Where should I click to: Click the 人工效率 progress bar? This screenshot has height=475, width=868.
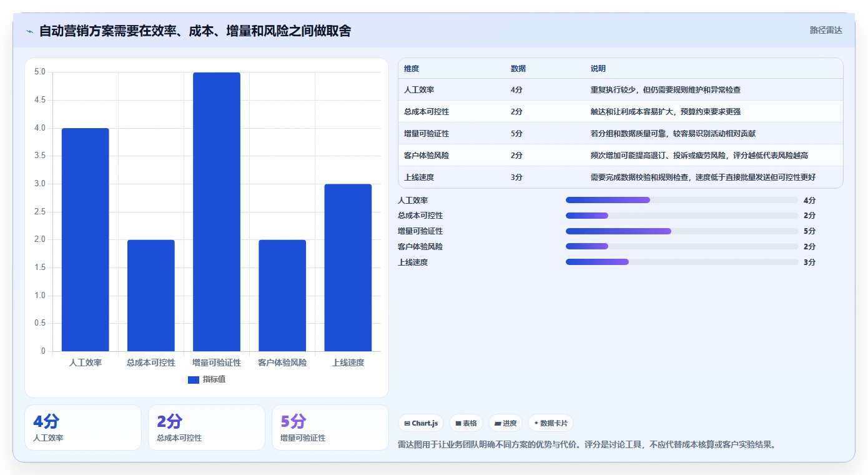click(682, 200)
